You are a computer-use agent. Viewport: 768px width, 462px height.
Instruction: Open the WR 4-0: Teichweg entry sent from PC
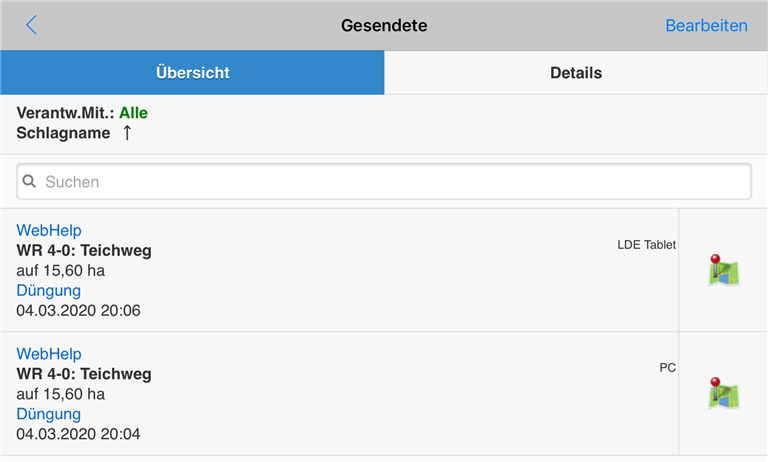point(84,374)
